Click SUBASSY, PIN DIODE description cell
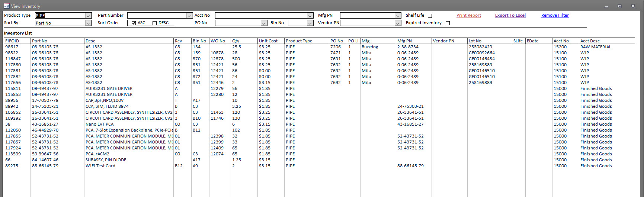Image resolution: width=644 pixels, height=197 pixels. pyautogui.click(x=106, y=160)
